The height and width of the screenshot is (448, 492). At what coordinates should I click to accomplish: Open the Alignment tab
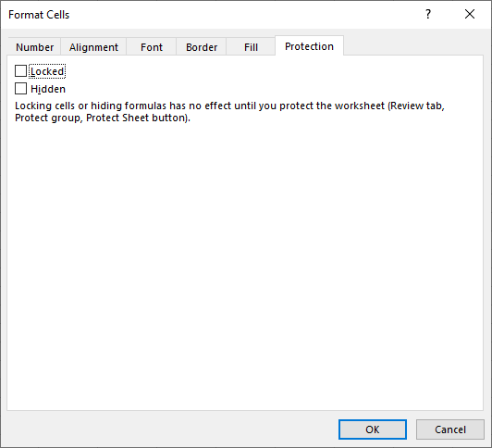pos(93,47)
